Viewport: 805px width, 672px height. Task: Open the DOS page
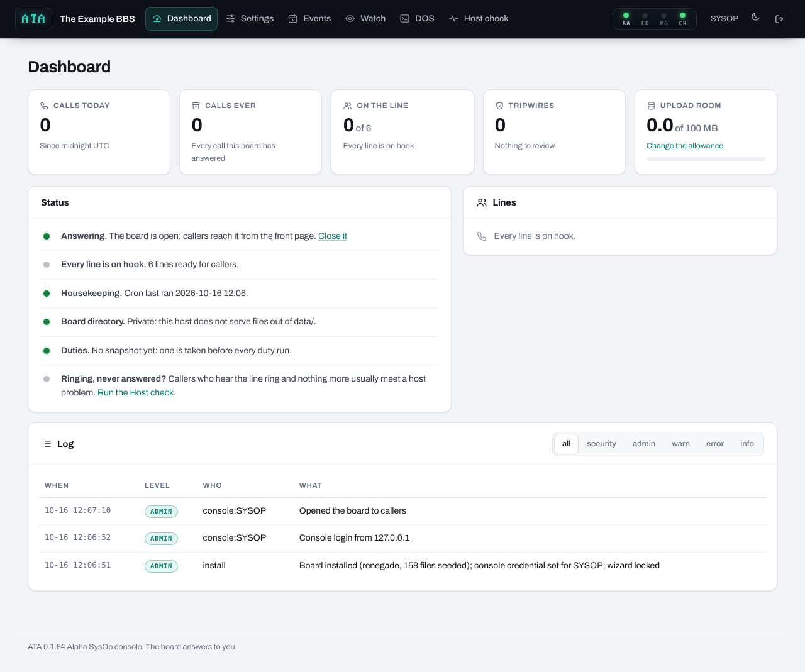tap(417, 19)
